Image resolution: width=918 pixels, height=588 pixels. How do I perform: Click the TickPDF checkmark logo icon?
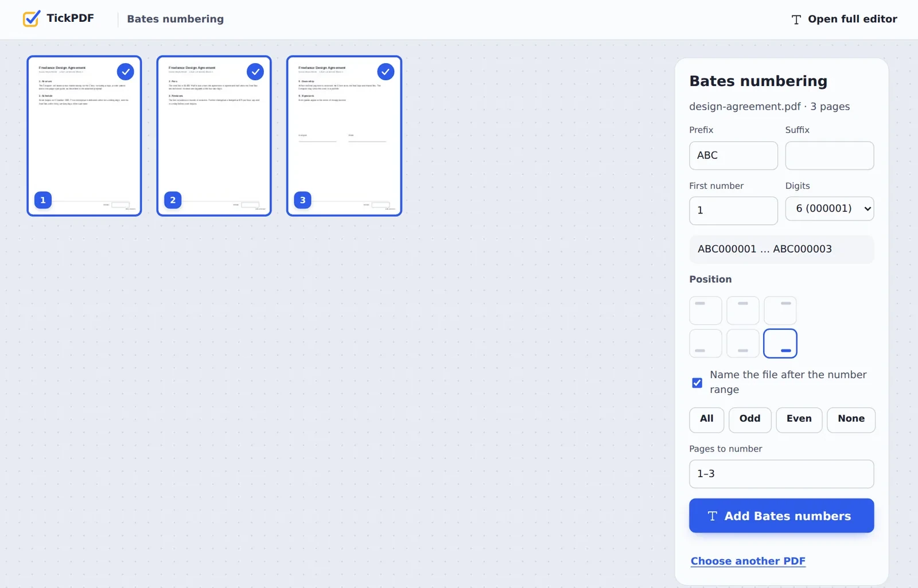(x=32, y=18)
